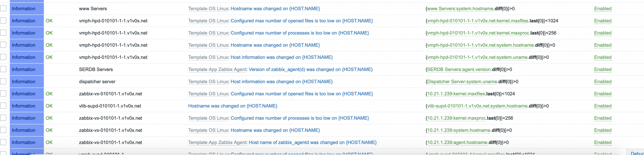Click the 'vlib-supd-010101-1.v1v0x.net:system.hostname' expression link
644x155 pixels.
477,106
